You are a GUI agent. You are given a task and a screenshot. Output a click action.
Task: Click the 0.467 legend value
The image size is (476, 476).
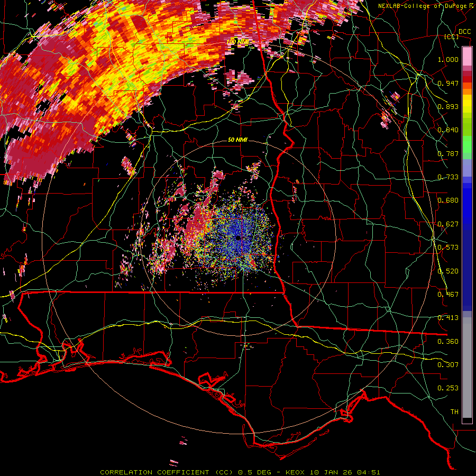448,295
